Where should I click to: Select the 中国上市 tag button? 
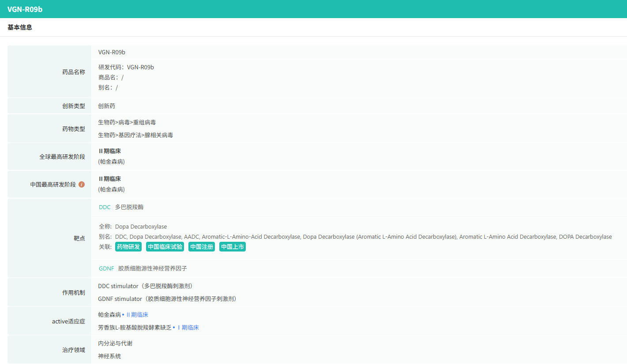[x=233, y=247]
